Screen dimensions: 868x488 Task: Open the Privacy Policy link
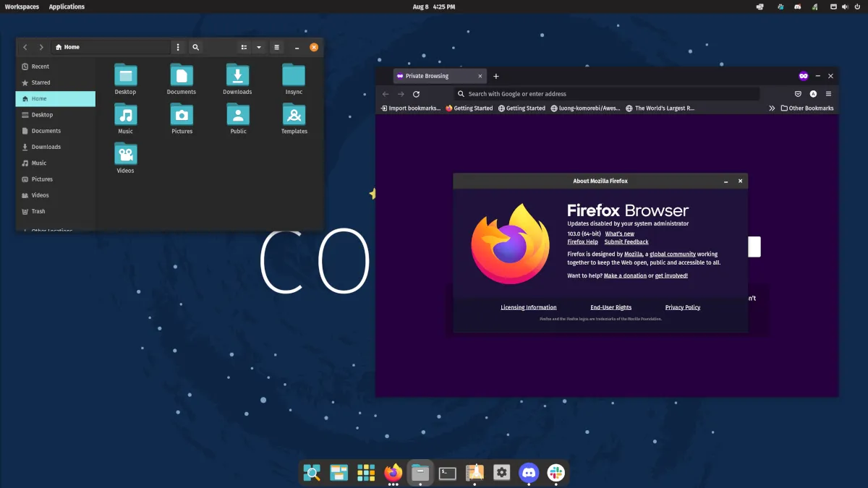tap(681, 307)
